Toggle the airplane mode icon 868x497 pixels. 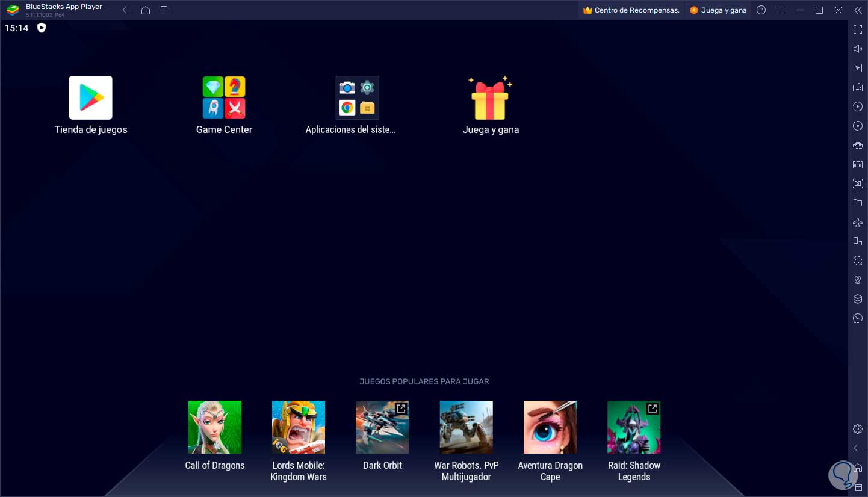(858, 222)
